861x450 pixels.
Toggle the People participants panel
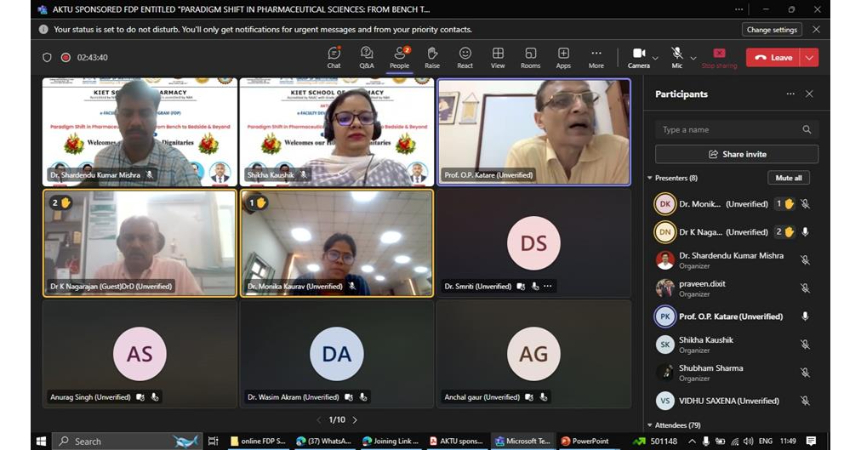[399, 57]
